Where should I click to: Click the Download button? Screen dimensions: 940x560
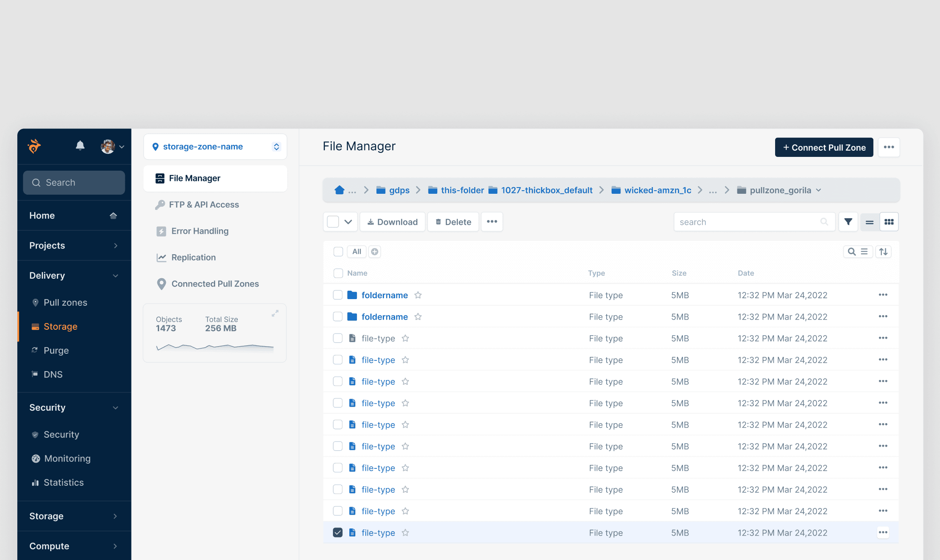392,222
